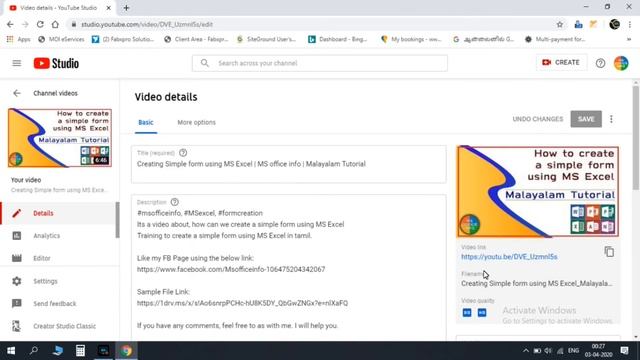Click the browser back arrow
This screenshot has height=360, width=640.
[10, 24]
